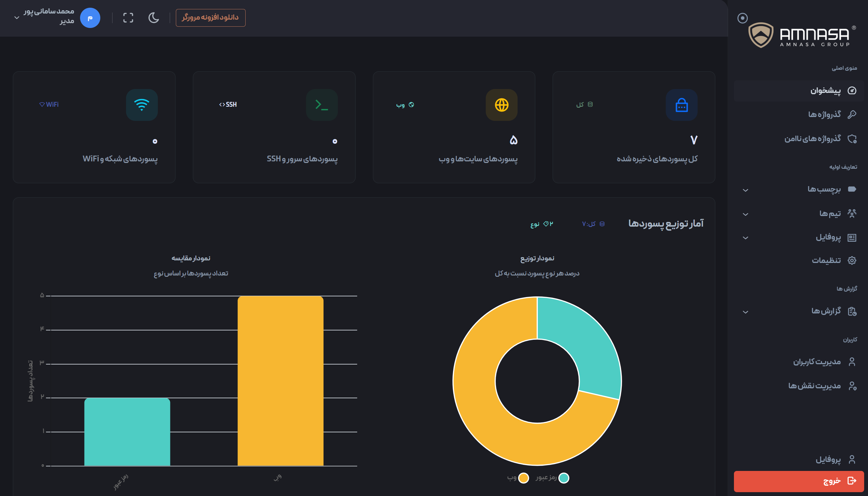The image size is (868, 496).
Task: Click the کل:۷ database icon in chart header
Action: (x=602, y=224)
